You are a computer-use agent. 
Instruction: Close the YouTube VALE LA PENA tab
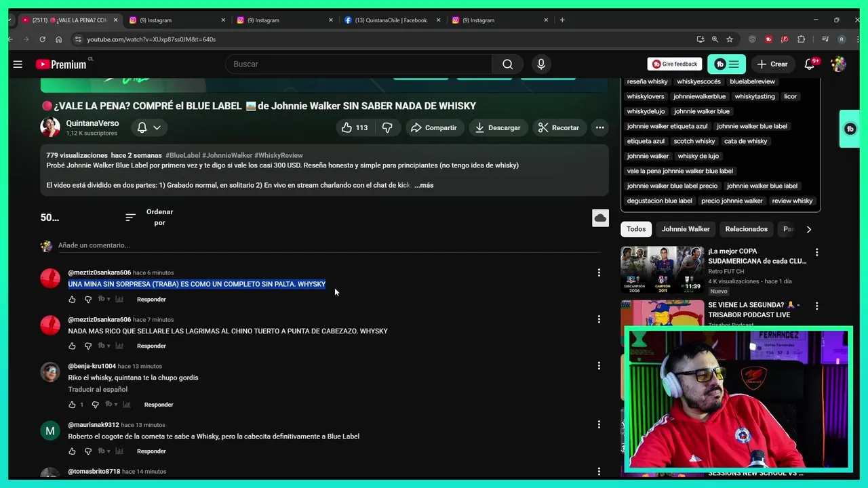(x=115, y=20)
